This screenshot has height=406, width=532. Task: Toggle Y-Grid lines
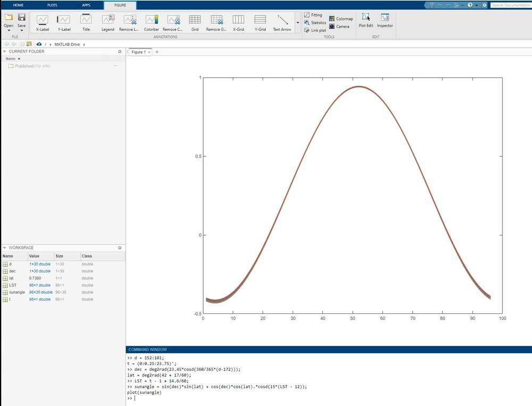(x=260, y=23)
